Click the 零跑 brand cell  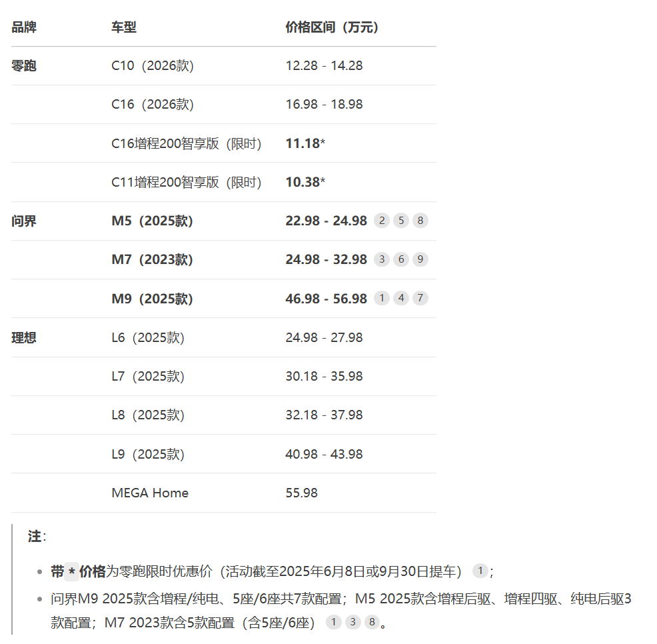(x=24, y=66)
